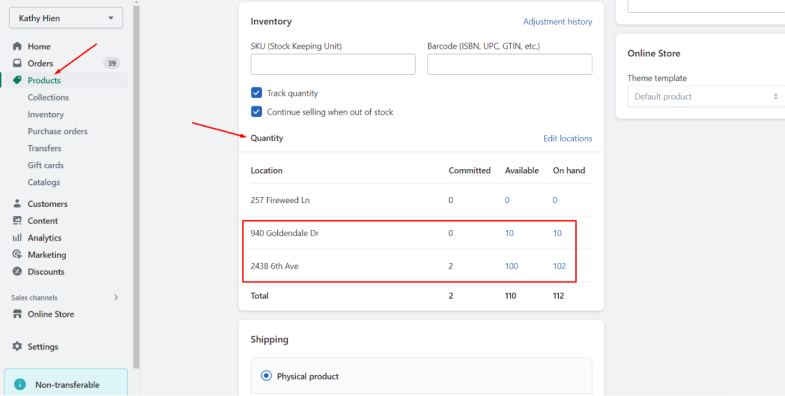Screen dimensions: 785x396
Task: Click Available 10 for 940 Goldendale Dr
Action: [509, 233]
